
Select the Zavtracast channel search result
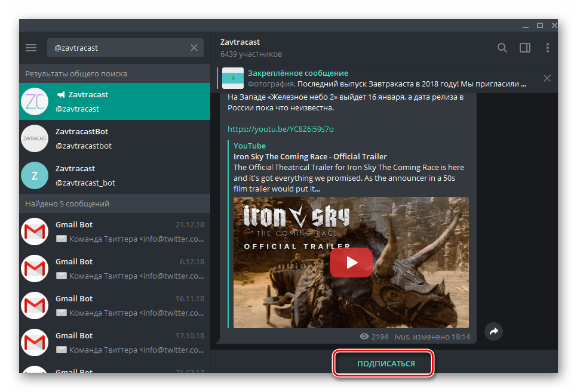[115, 101]
